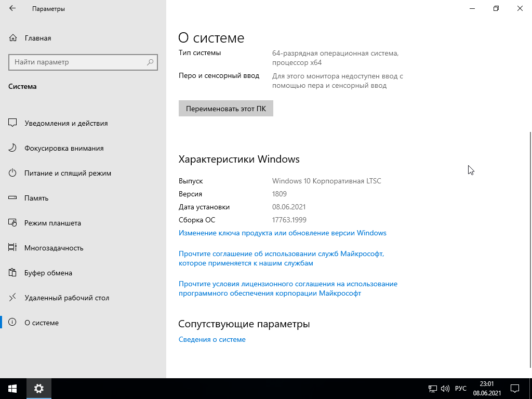532x399 pixels.
Task: Open the Главная home icon
Action: [13, 38]
